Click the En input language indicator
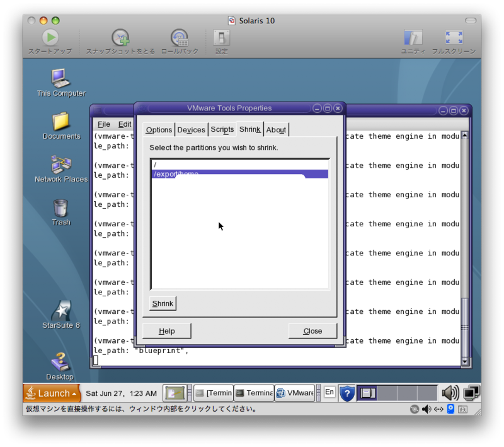 329,392
